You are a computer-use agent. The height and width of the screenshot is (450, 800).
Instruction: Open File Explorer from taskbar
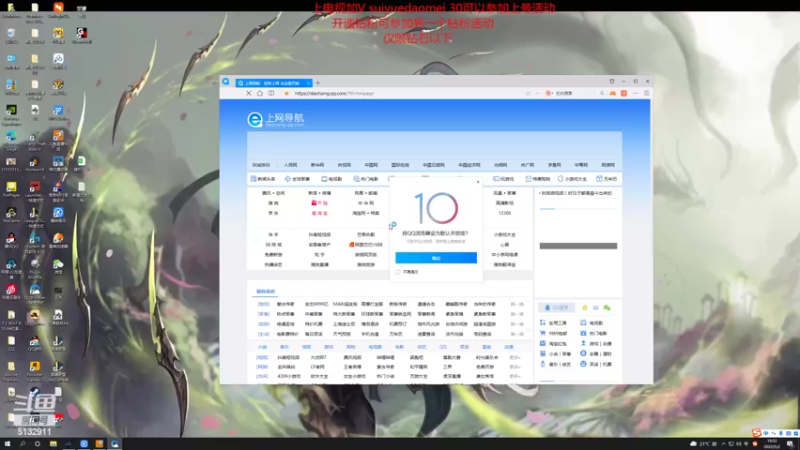pyautogui.click(x=53, y=444)
